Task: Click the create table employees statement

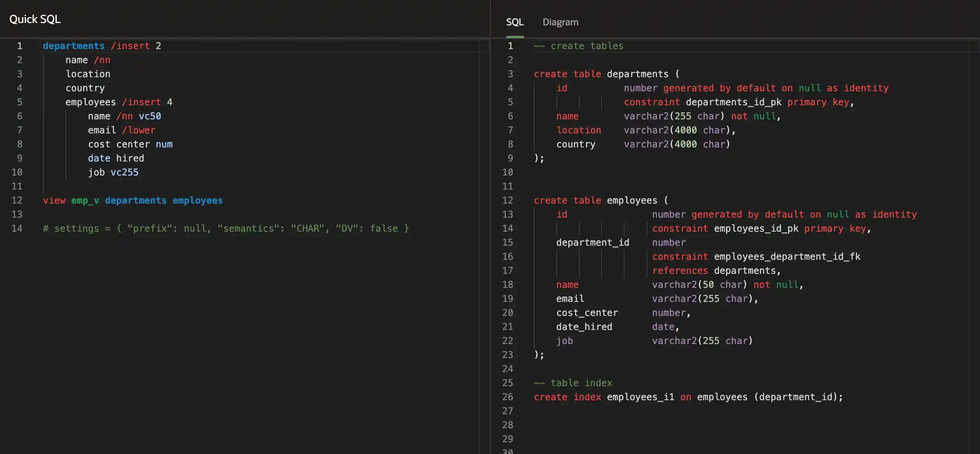Action: pyautogui.click(x=601, y=200)
